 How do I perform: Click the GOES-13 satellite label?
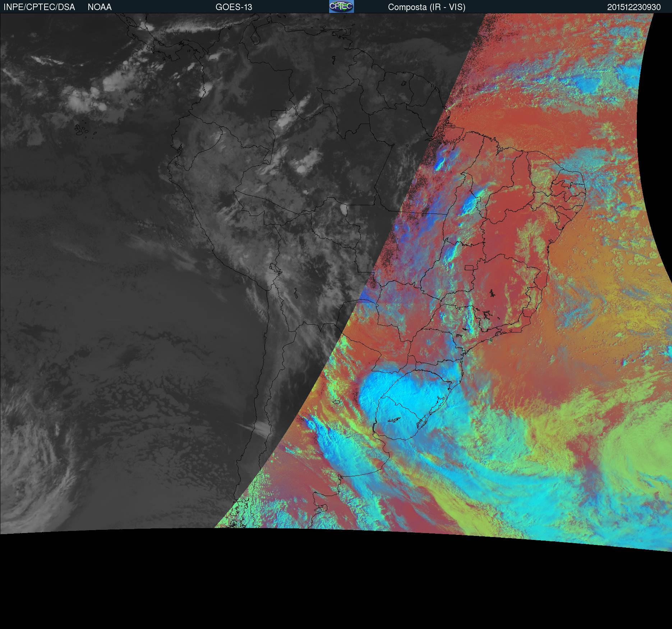[x=234, y=7]
